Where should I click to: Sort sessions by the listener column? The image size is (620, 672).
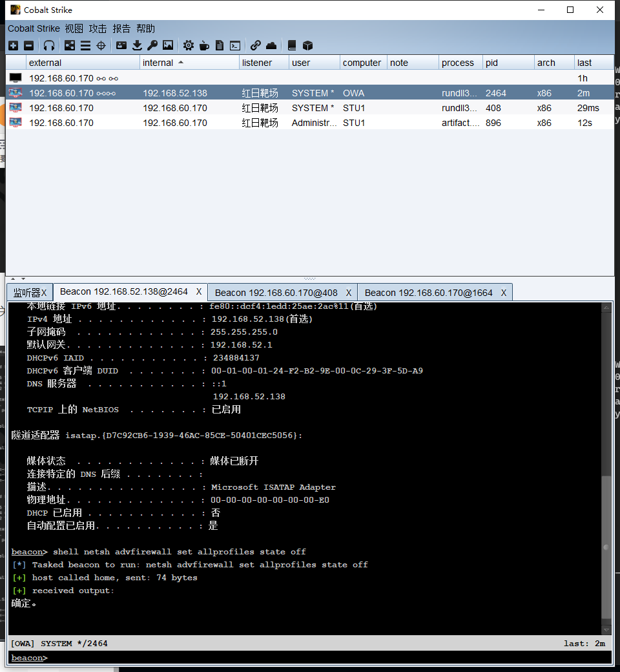(x=264, y=63)
